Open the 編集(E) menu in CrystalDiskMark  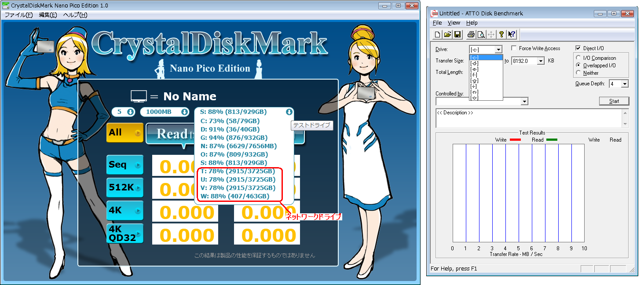click(48, 15)
